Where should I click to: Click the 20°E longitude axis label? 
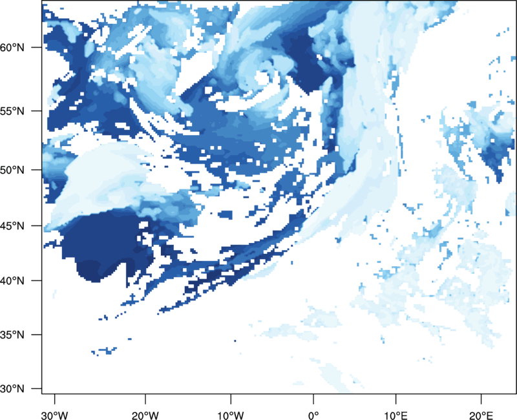[481, 415]
